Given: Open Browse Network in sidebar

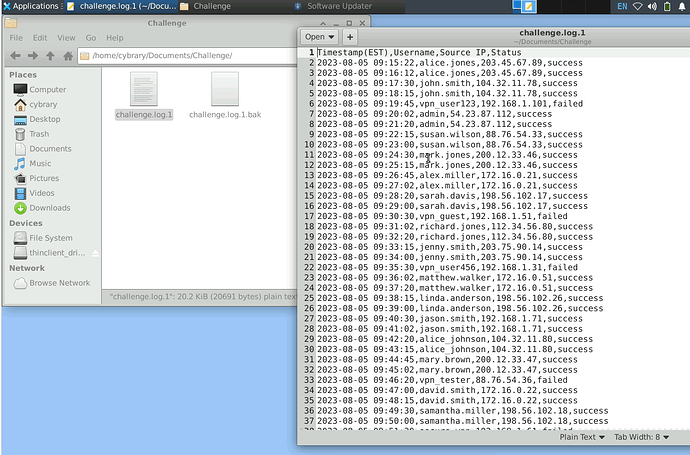Looking at the screenshot, I should [x=59, y=283].
